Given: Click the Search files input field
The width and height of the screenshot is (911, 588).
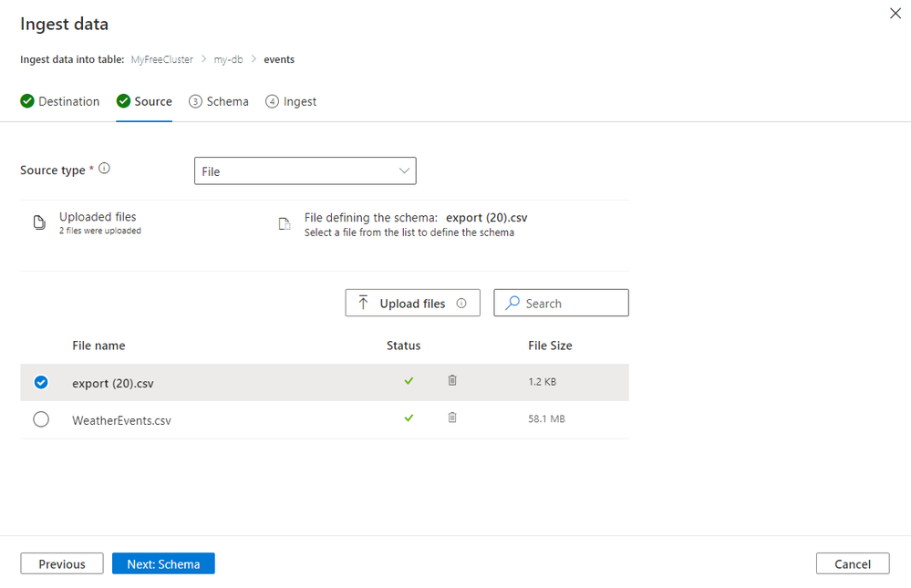Looking at the screenshot, I should tap(561, 303).
